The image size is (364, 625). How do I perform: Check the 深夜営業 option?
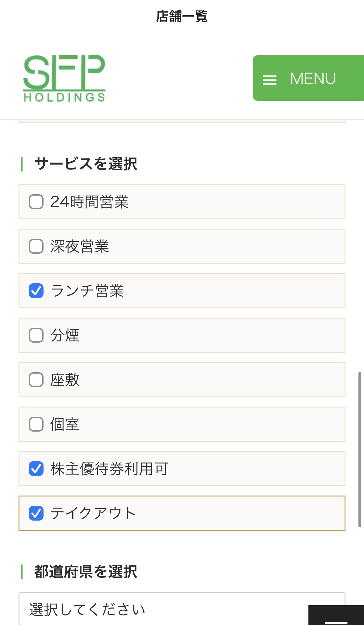pyautogui.click(x=36, y=246)
